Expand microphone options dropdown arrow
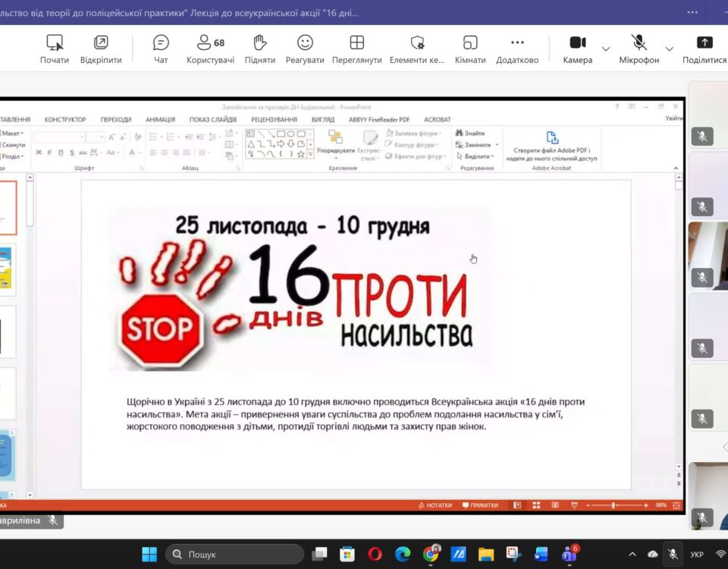 669,49
